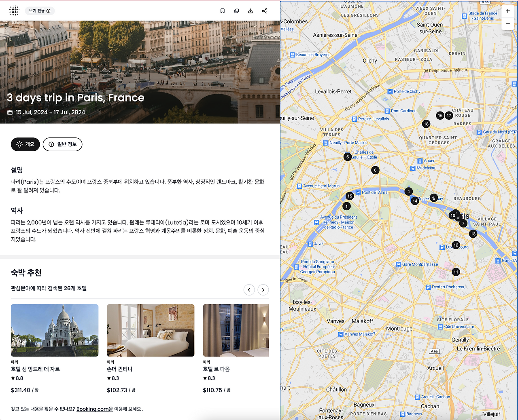Select map marker number 6
This screenshot has width=518, height=420.
click(x=375, y=170)
